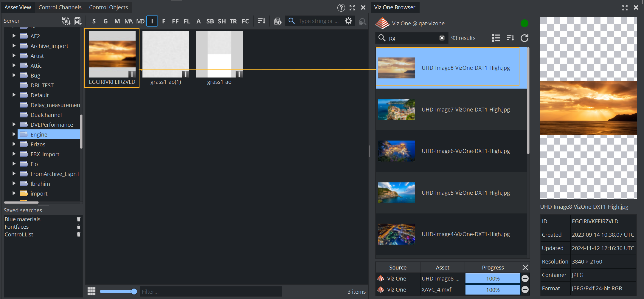Click the bookmark icon in Server header
This screenshot has width=644, height=299.
(78, 21)
